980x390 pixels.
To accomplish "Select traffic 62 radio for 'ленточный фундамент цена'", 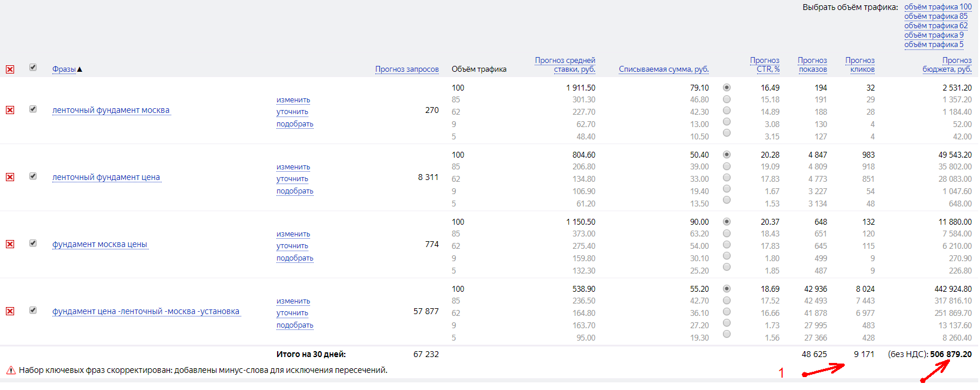I will tap(726, 177).
